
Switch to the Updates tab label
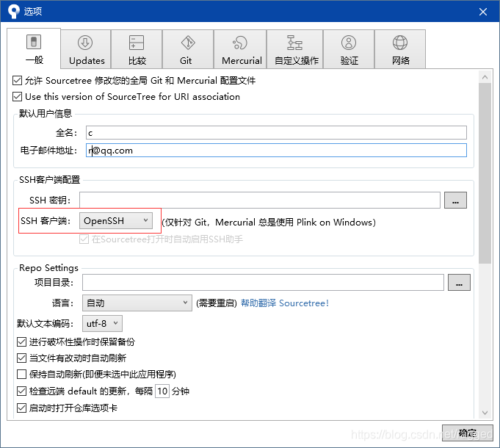point(87,60)
